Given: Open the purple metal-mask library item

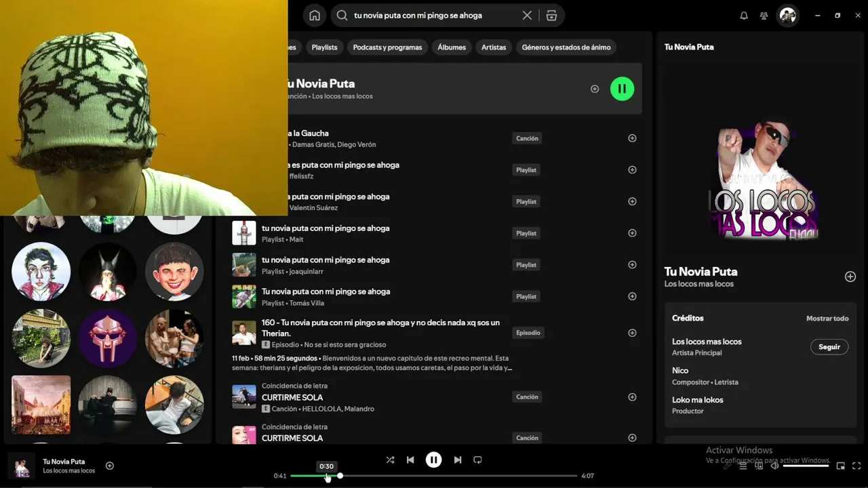Looking at the screenshot, I should click(x=108, y=338).
